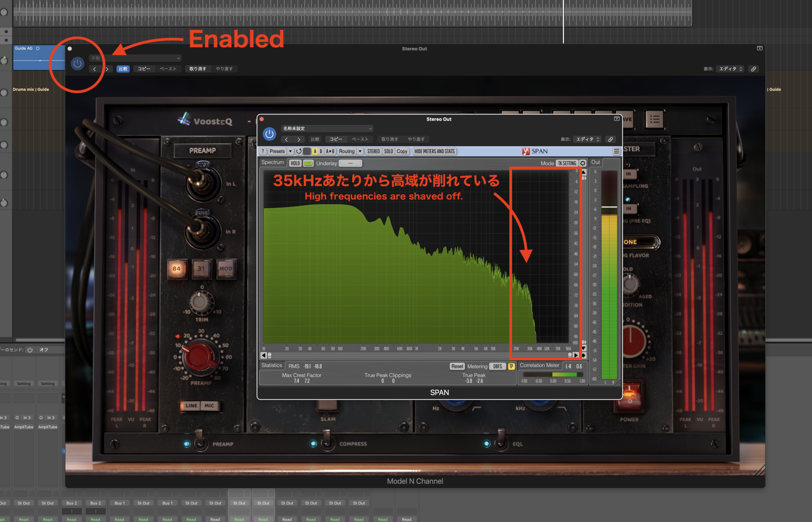Click the In L input jack

pos(203,183)
